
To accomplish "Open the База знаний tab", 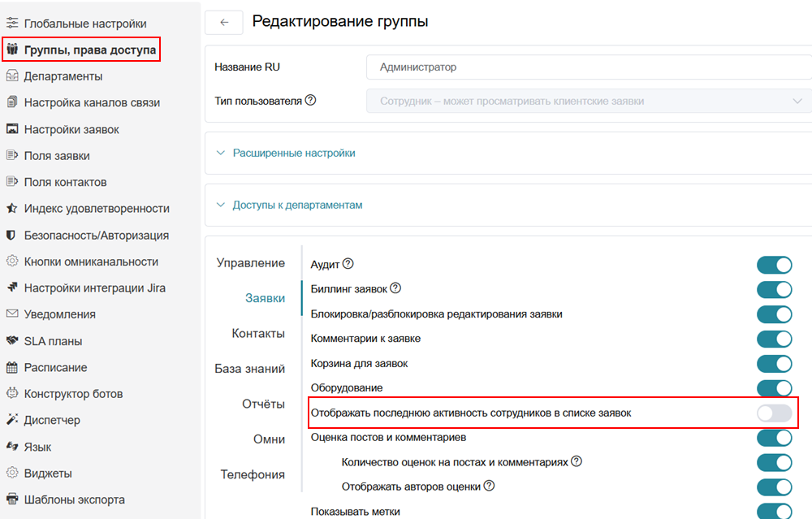I will point(250,369).
